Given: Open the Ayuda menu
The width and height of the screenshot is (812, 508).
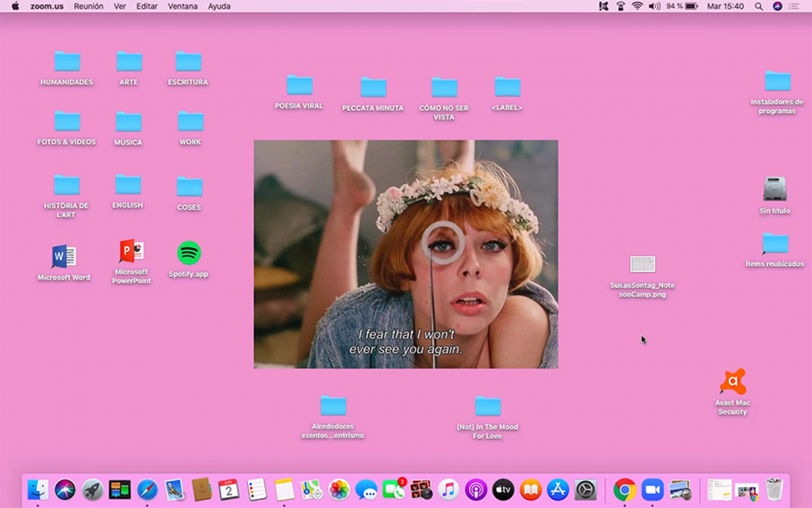Looking at the screenshot, I should tap(219, 6).
